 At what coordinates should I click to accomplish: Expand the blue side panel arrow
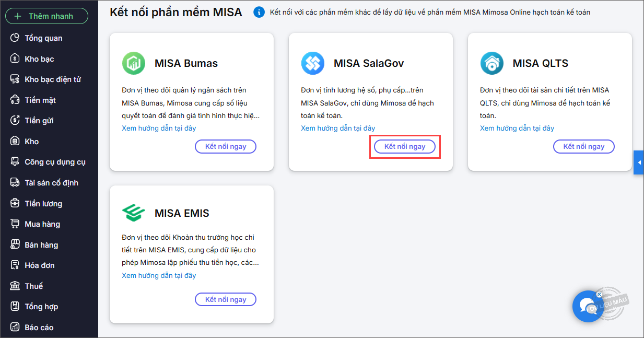[639, 163]
